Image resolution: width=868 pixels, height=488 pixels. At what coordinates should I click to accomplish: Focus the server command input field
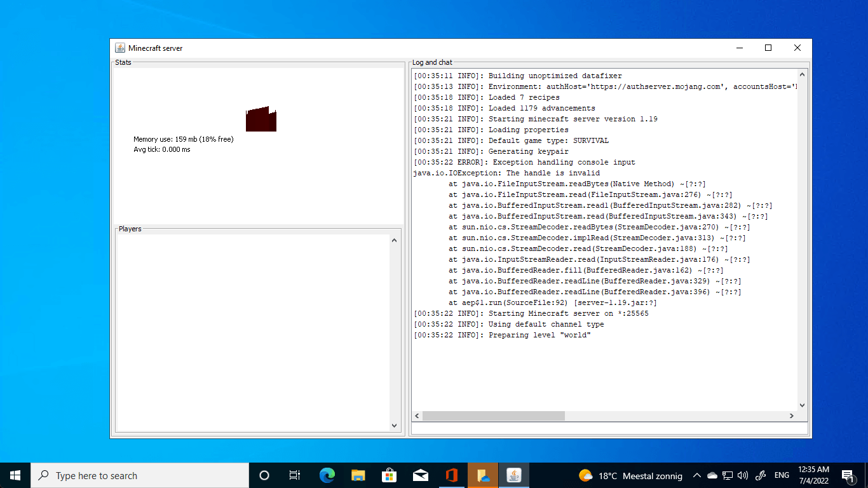coord(609,428)
